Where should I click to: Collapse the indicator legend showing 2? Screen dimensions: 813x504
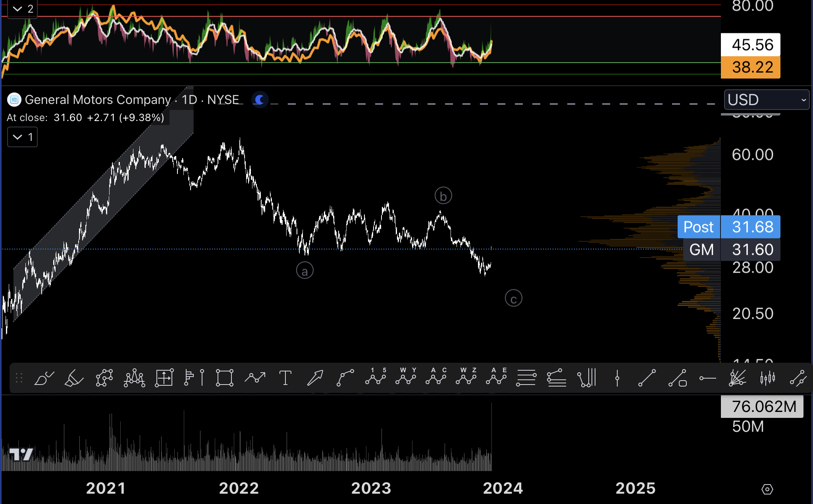point(23,9)
